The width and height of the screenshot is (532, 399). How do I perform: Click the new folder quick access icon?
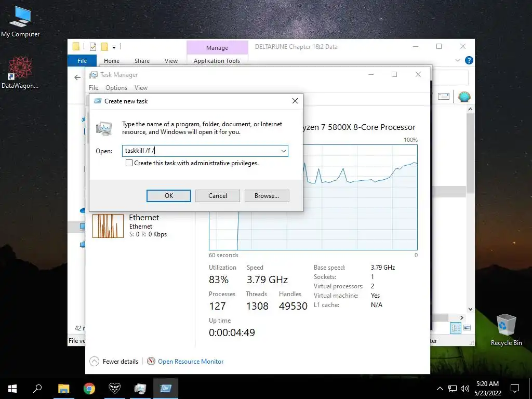[104, 46]
